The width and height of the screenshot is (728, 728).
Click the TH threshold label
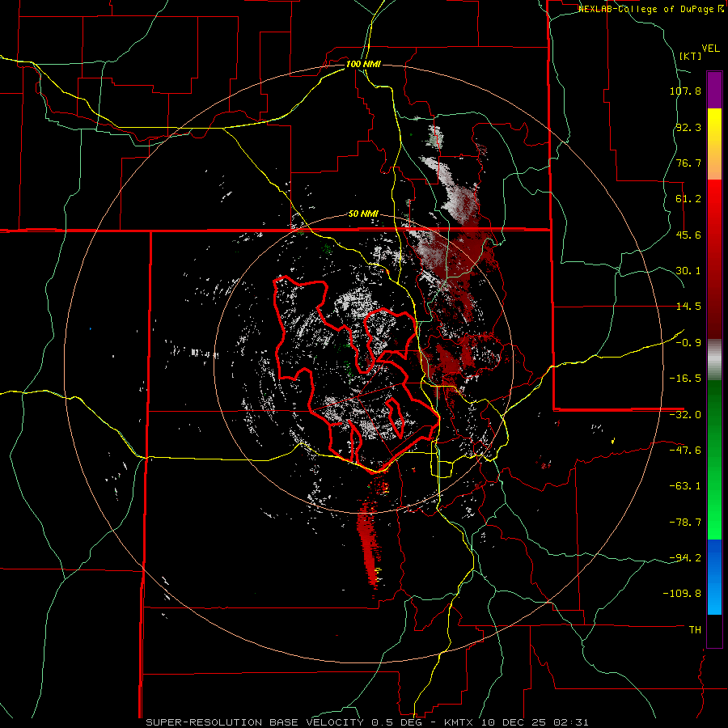695,630
